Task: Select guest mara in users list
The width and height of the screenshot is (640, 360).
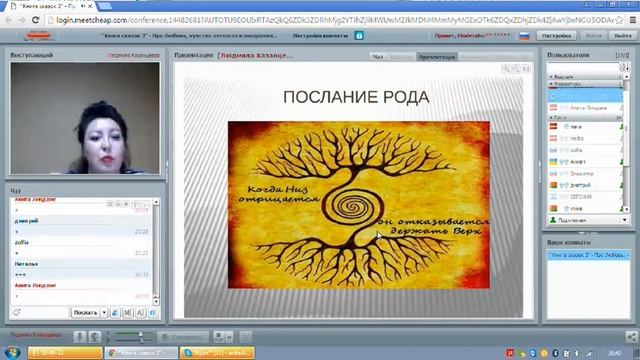Action: pos(585,127)
